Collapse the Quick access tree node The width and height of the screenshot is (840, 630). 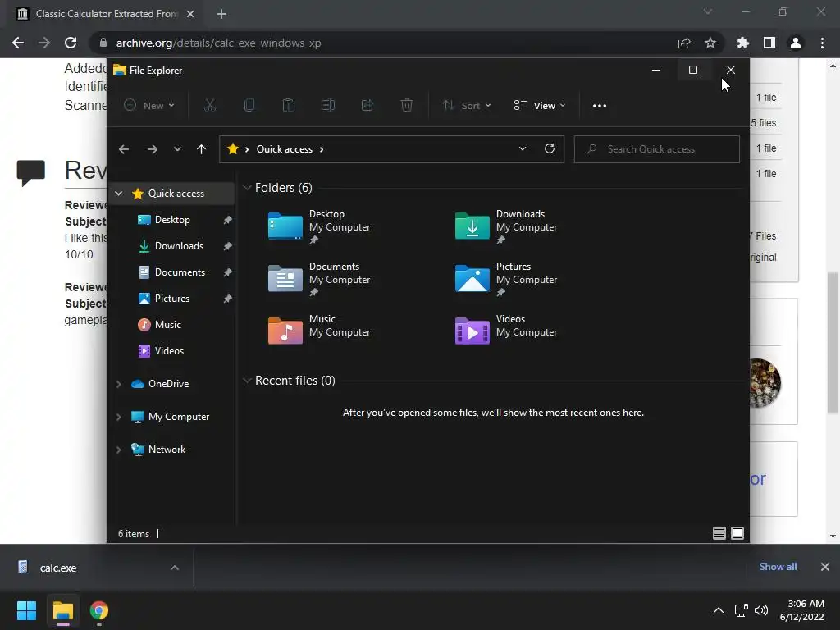pyautogui.click(x=119, y=194)
